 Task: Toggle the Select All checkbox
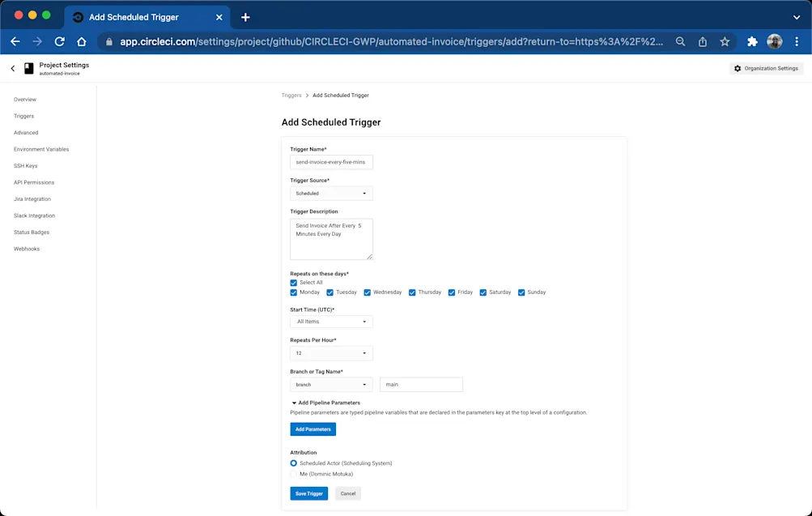tap(294, 283)
